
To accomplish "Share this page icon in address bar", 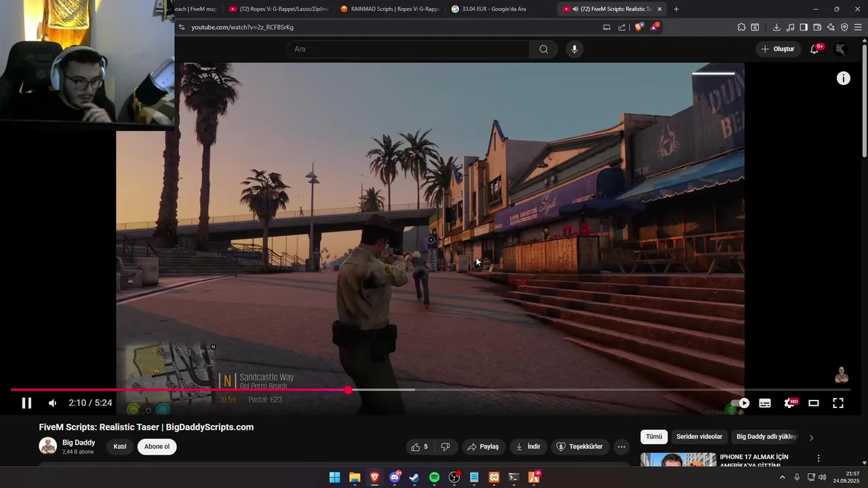I will tap(622, 27).
